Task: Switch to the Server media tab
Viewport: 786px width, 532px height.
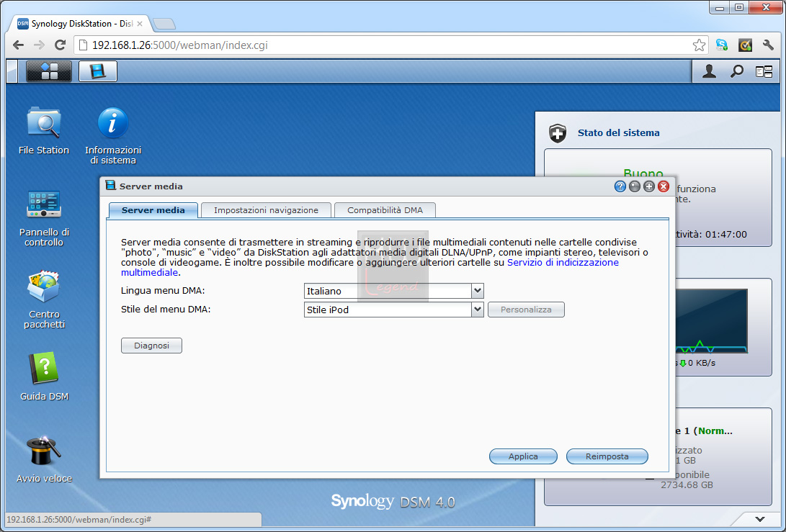Action: click(153, 210)
